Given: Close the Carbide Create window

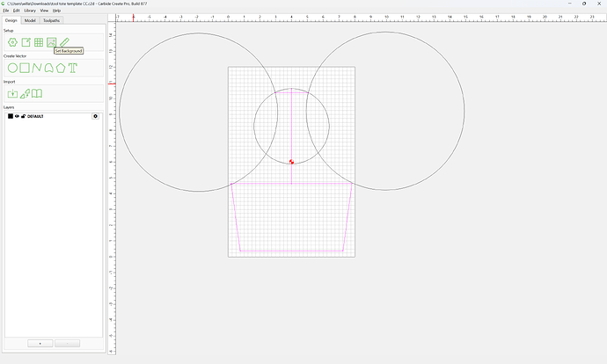Looking at the screenshot, I should (x=599, y=4).
